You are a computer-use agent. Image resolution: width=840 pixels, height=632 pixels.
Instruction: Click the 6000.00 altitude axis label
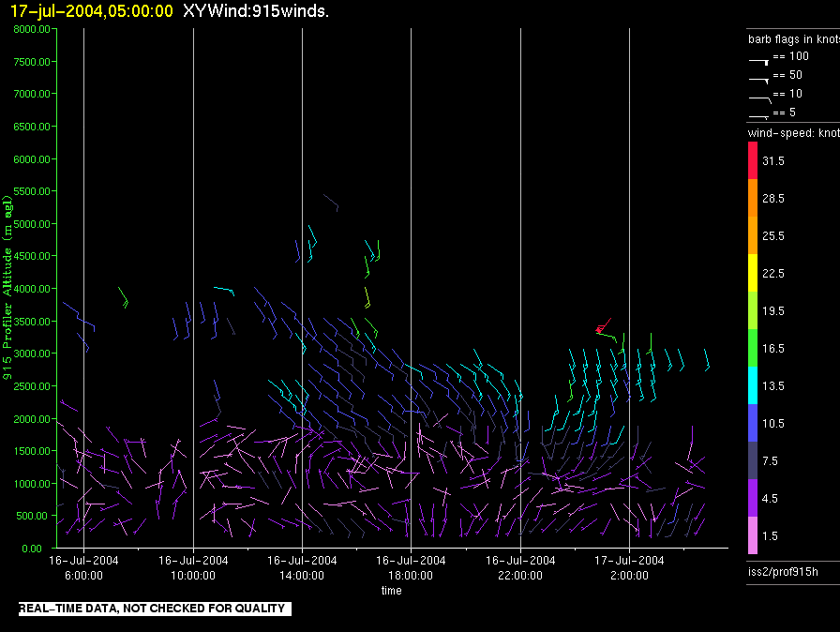[32, 159]
